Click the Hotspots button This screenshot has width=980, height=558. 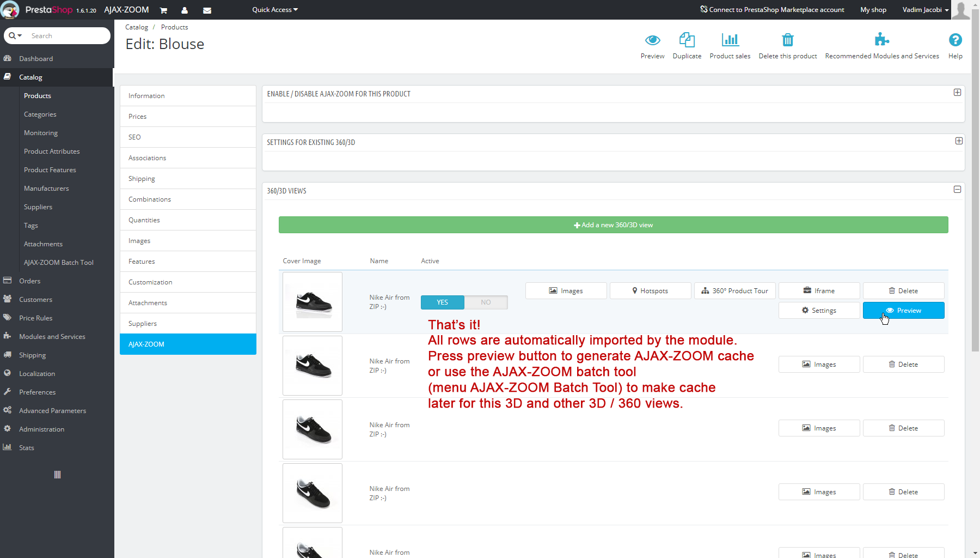coord(650,291)
